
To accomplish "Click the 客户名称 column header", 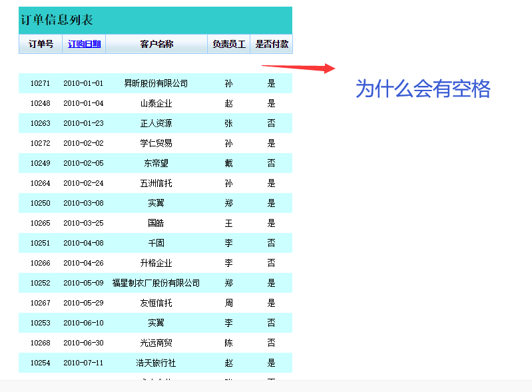I will (156, 44).
